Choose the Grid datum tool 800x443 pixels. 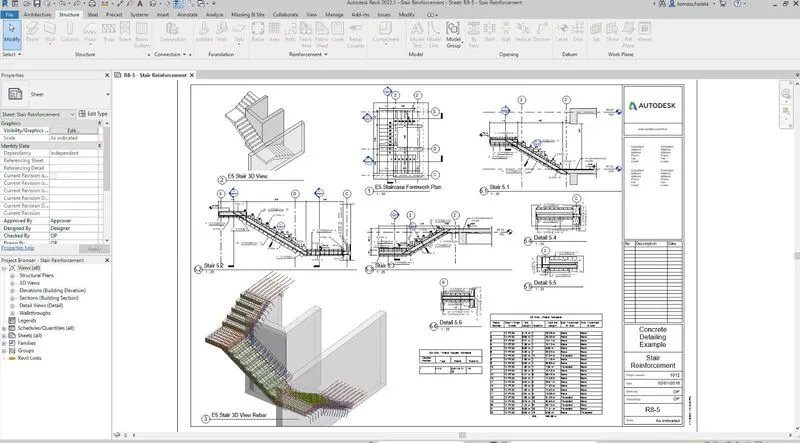click(578, 32)
